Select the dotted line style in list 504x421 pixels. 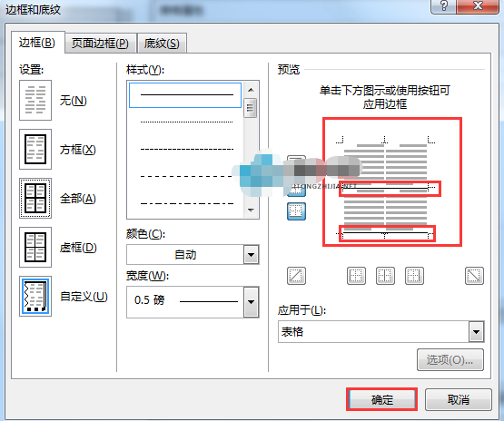tap(186, 122)
